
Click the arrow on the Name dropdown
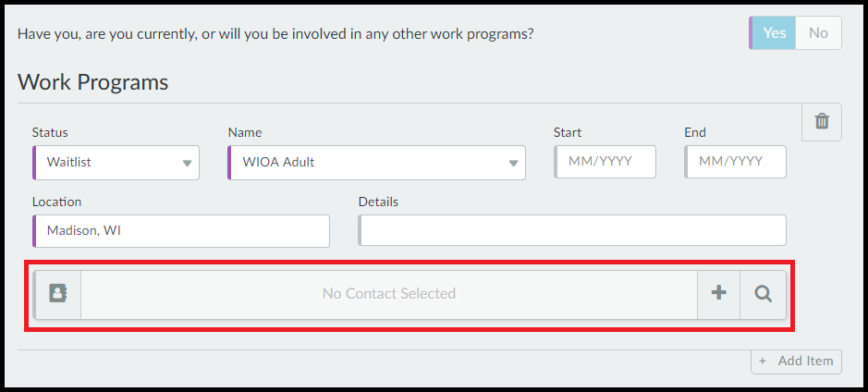pos(513,164)
